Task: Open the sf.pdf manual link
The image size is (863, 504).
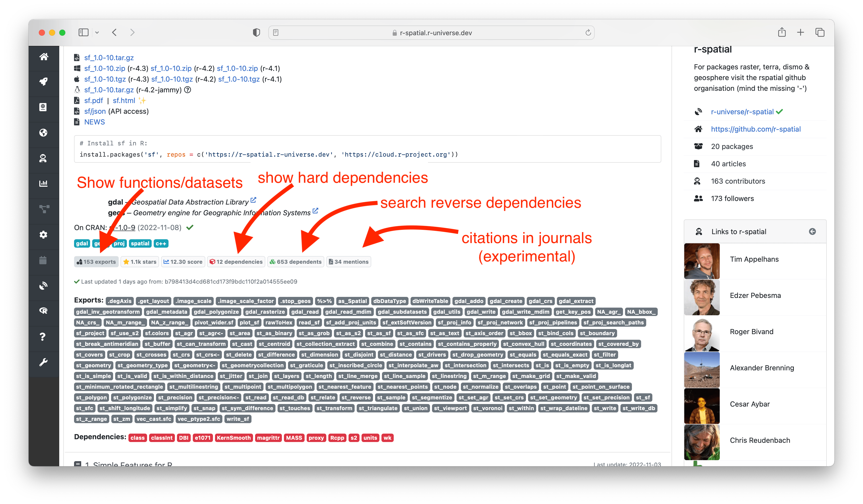Action: tap(93, 100)
